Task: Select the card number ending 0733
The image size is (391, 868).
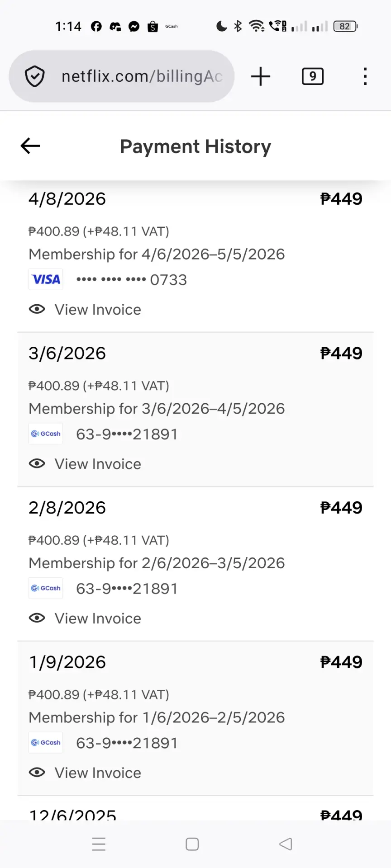Action: 131,280
